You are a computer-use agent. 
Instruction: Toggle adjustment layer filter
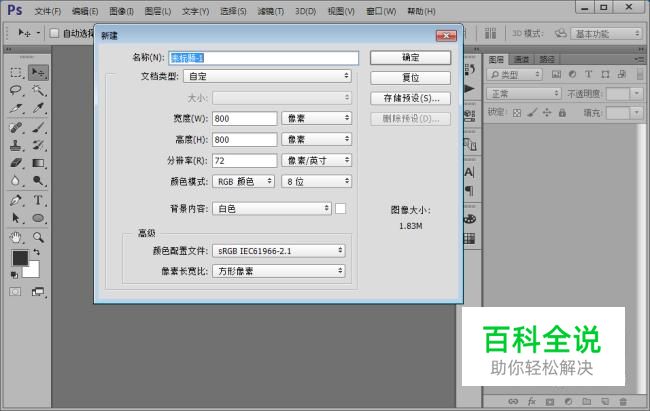click(572, 74)
